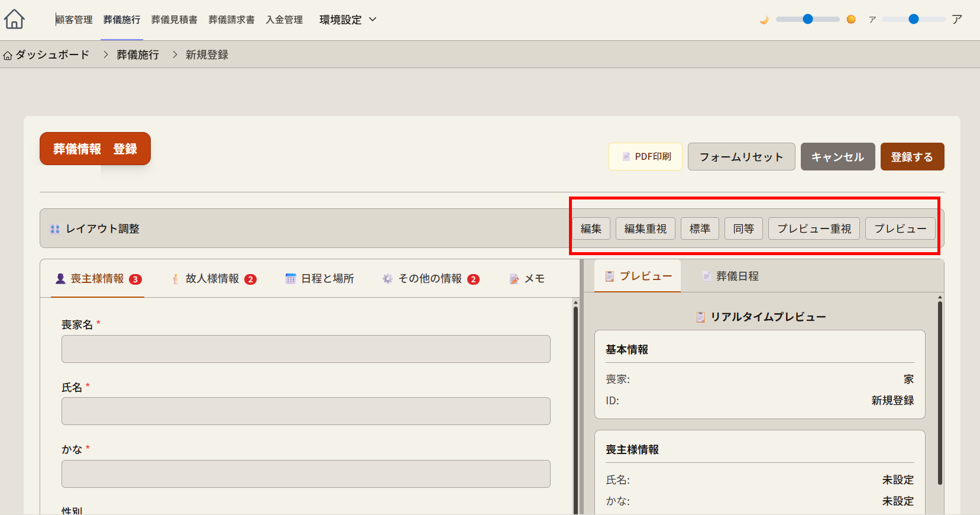Open the メモ tab with pencil icon
The height and width of the screenshot is (515, 980).
click(527, 279)
